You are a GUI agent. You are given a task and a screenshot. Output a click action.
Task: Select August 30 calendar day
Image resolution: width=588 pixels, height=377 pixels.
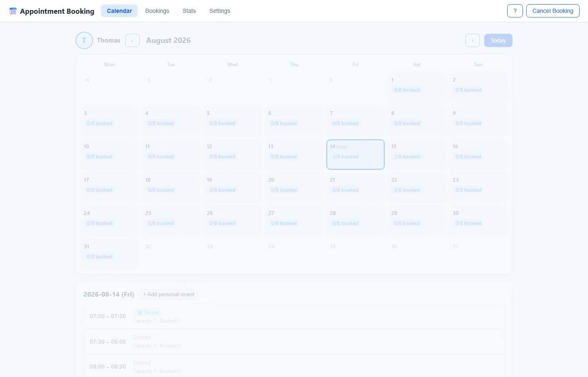pos(478,221)
